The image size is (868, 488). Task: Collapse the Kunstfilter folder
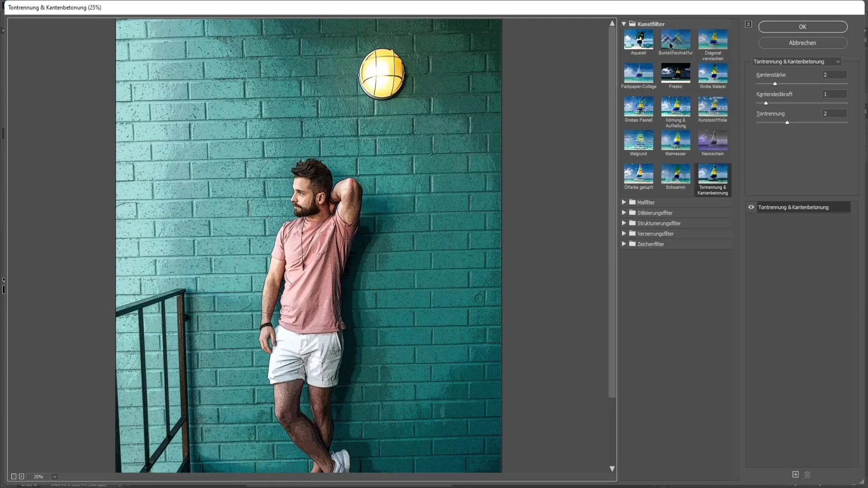624,23
